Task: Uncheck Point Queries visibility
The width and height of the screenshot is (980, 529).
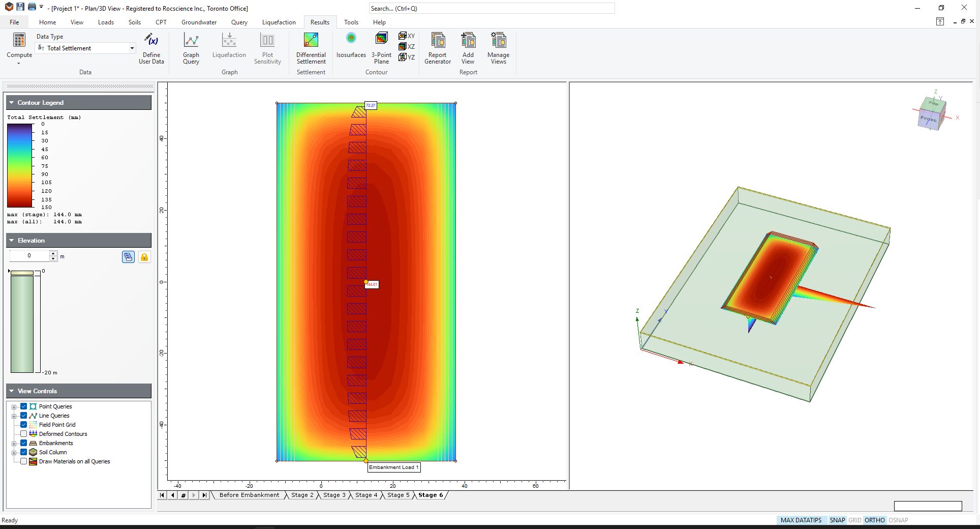Action: pyautogui.click(x=23, y=406)
